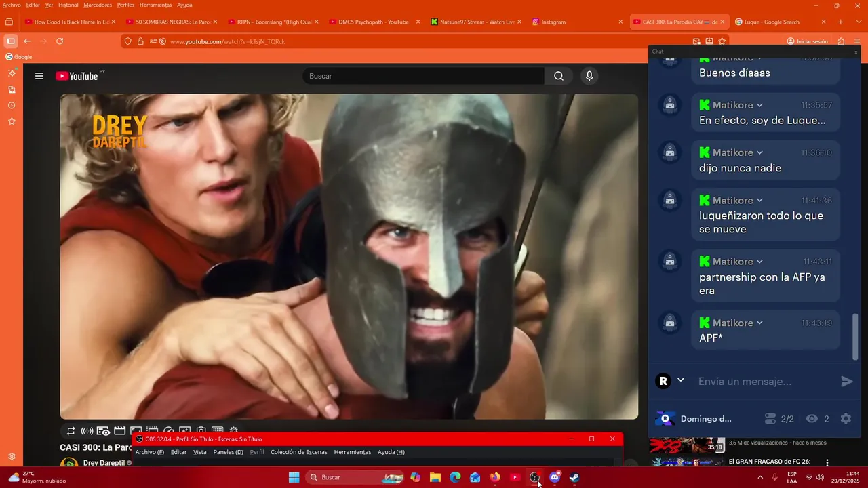Screen dimensions: 868x488
Task: Open the YouTube guide hamburger menu
Action: [39, 76]
